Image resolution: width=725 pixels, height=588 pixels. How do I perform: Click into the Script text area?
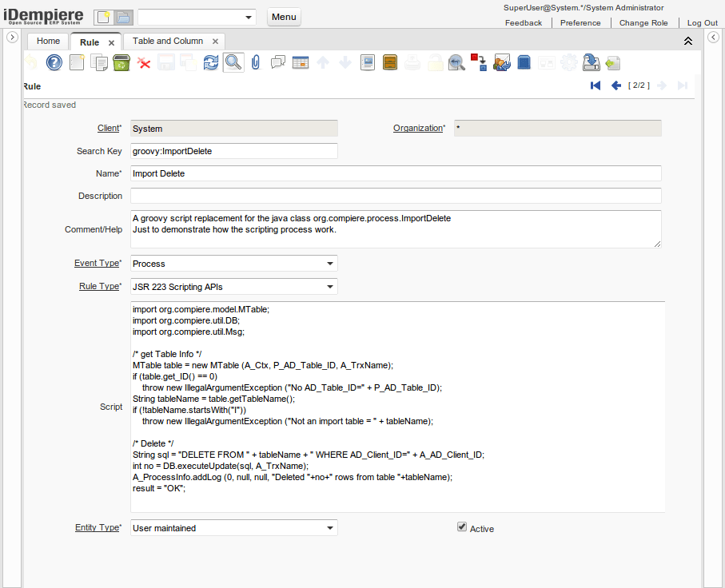pos(397,407)
